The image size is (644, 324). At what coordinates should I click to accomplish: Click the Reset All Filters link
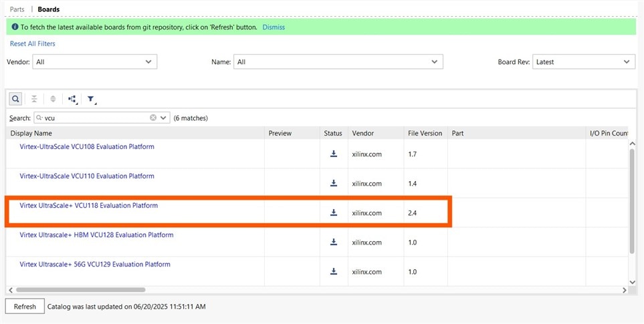tap(33, 43)
